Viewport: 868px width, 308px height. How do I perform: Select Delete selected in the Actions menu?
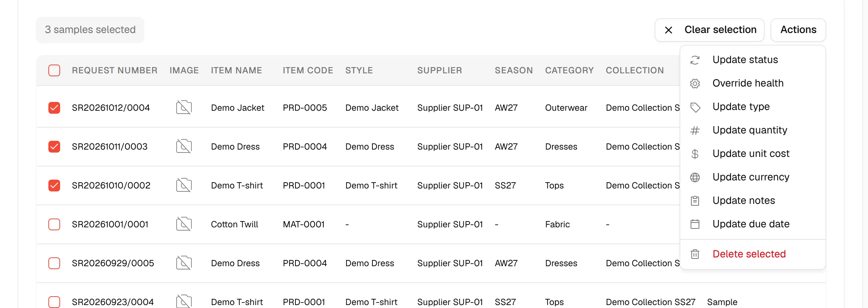[x=753, y=254]
